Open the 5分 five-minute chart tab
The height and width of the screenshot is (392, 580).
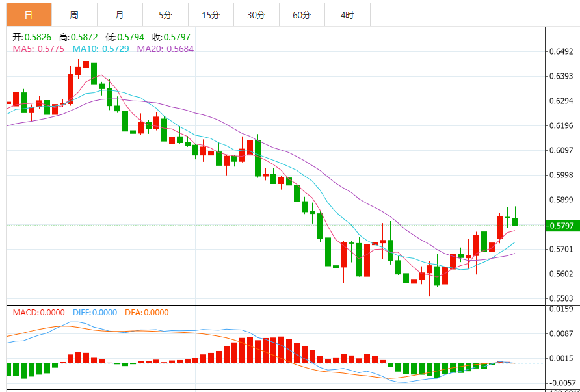pos(165,14)
